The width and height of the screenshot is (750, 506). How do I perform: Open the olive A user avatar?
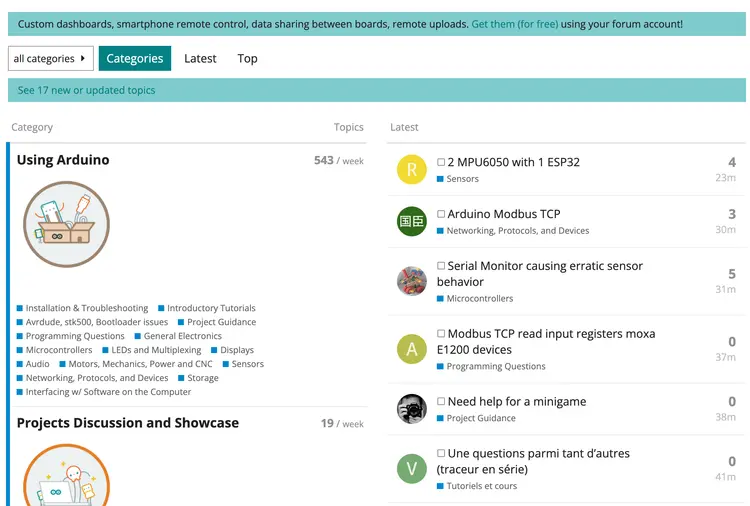coord(411,349)
